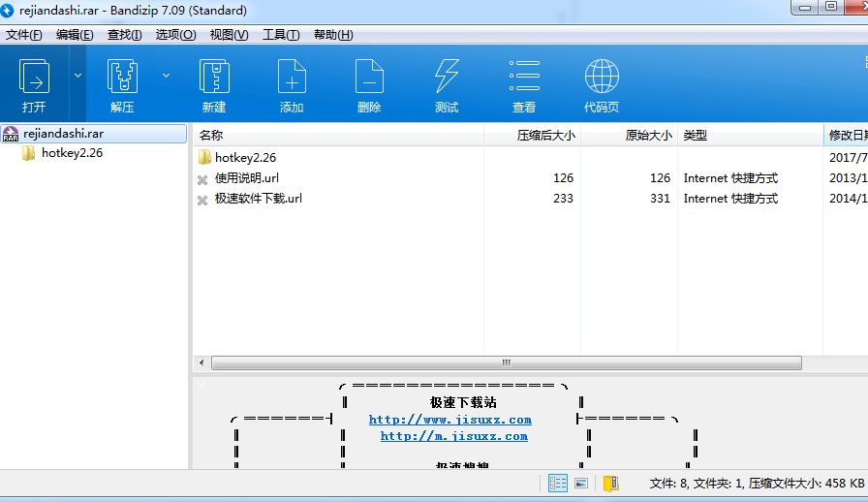
Task: Open the 视图(V) menu
Action: tap(230, 35)
